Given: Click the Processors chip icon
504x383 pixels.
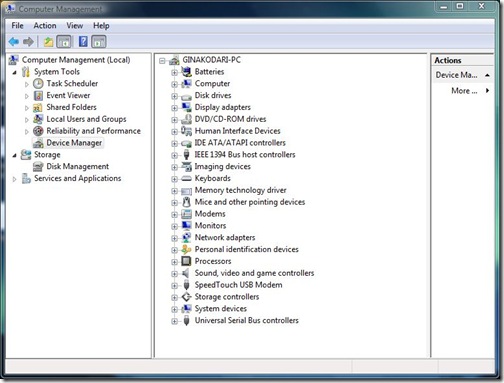Looking at the screenshot, I should tap(186, 261).
